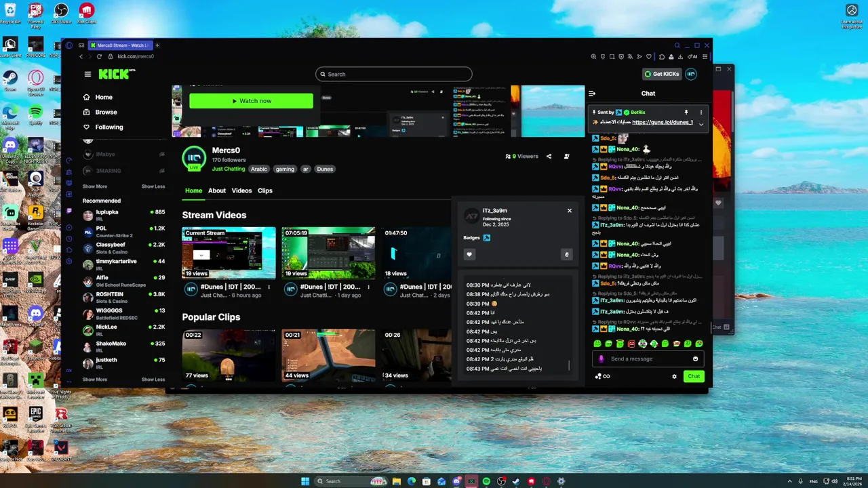Image resolution: width=868 pixels, height=488 pixels.
Task: Open the Windows Start menu
Action: [304, 481]
